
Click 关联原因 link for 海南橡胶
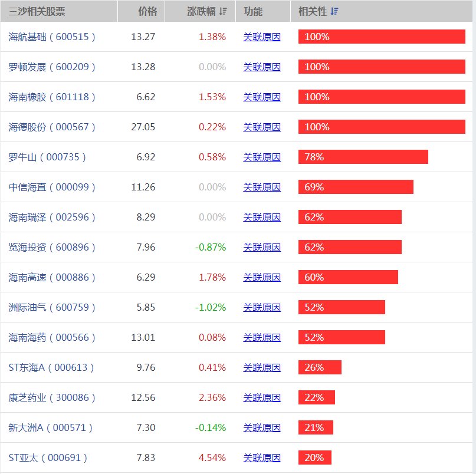(262, 97)
